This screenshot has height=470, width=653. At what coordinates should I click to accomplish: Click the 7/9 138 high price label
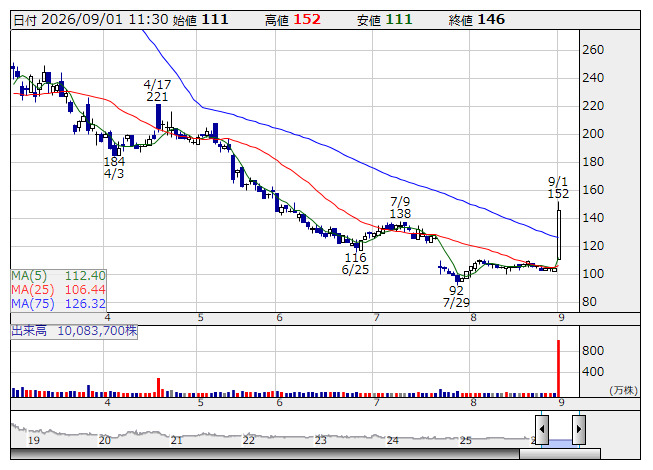pyautogui.click(x=400, y=207)
